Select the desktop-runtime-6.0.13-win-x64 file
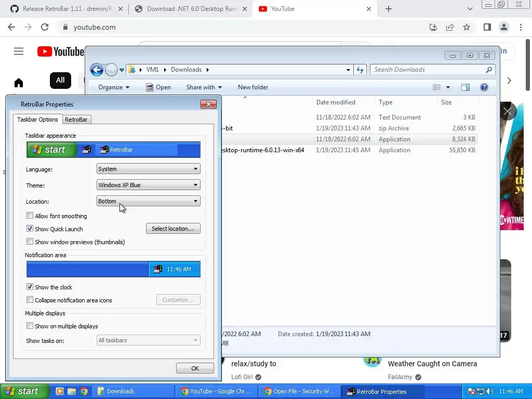Screen dimensions: 532x399 [x=350, y=150]
